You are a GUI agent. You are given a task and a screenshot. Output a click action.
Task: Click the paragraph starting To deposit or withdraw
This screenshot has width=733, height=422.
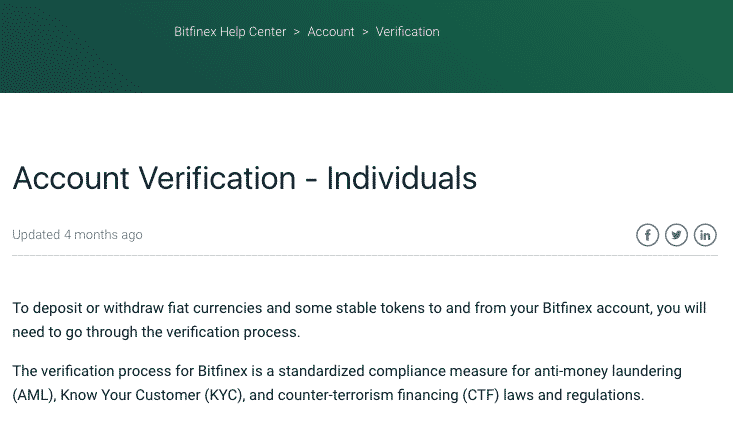(359, 320)
